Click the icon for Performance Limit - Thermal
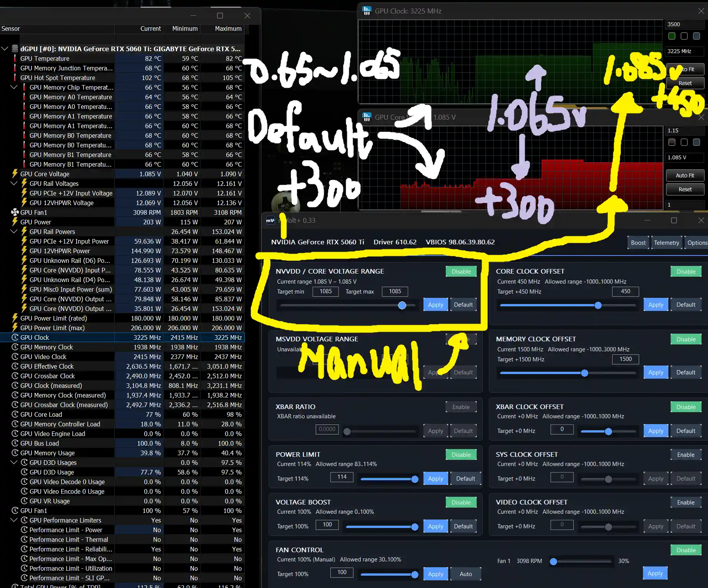Screen dimensions: 708x588 point(24,540)
